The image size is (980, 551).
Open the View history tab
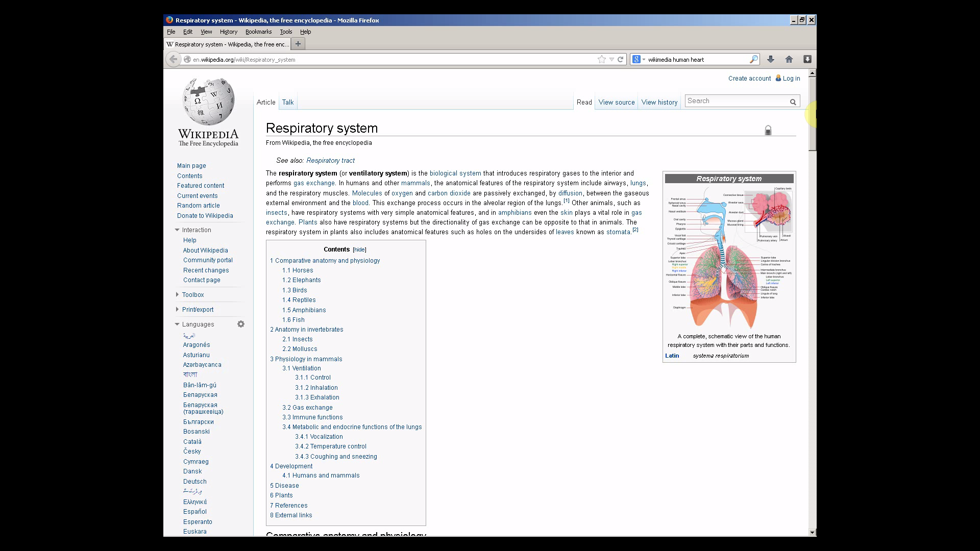[x=659, y=103]
